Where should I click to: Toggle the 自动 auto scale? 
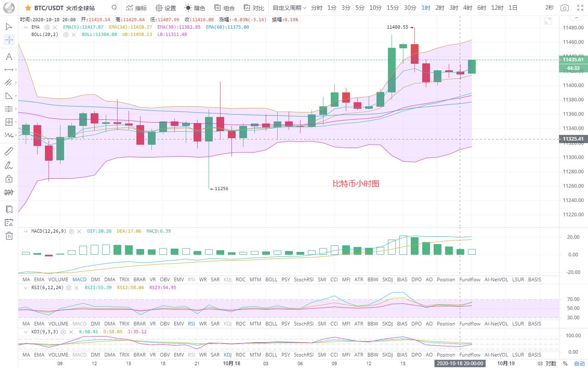click(579, 363)
